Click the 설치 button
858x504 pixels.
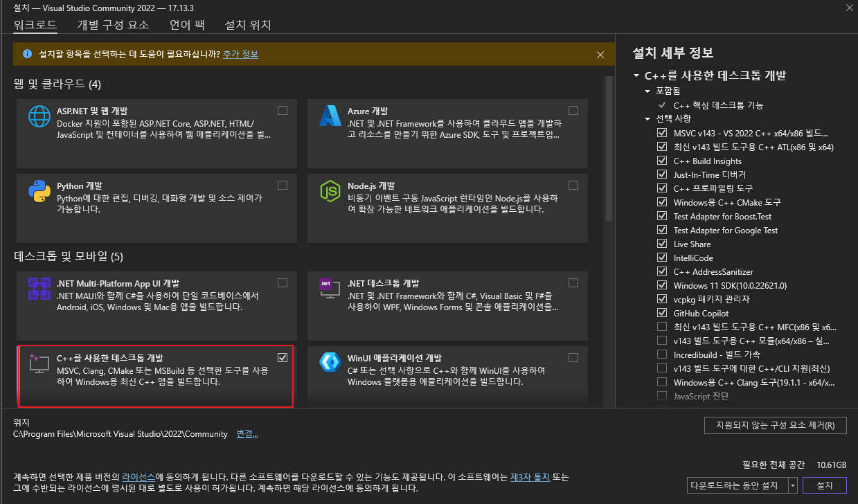pos(825,485)
